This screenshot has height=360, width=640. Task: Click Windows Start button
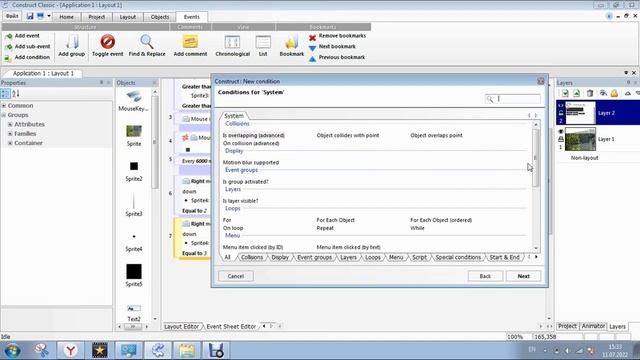[x=12, y=350]
